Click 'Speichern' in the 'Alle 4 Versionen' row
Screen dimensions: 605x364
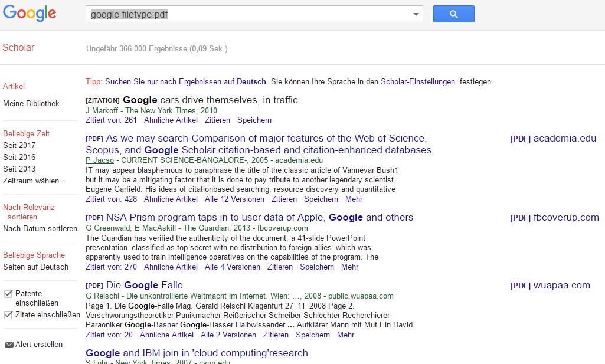point(317,267)
